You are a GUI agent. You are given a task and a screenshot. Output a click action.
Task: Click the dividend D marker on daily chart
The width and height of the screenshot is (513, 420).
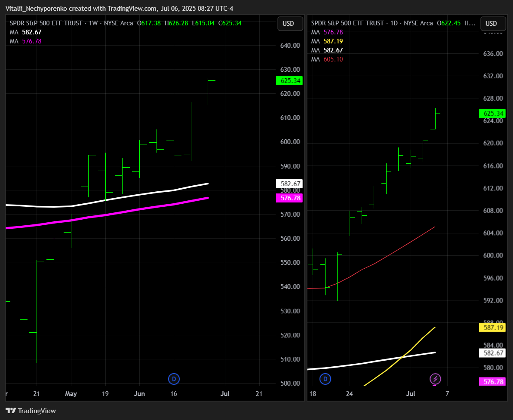325,379
